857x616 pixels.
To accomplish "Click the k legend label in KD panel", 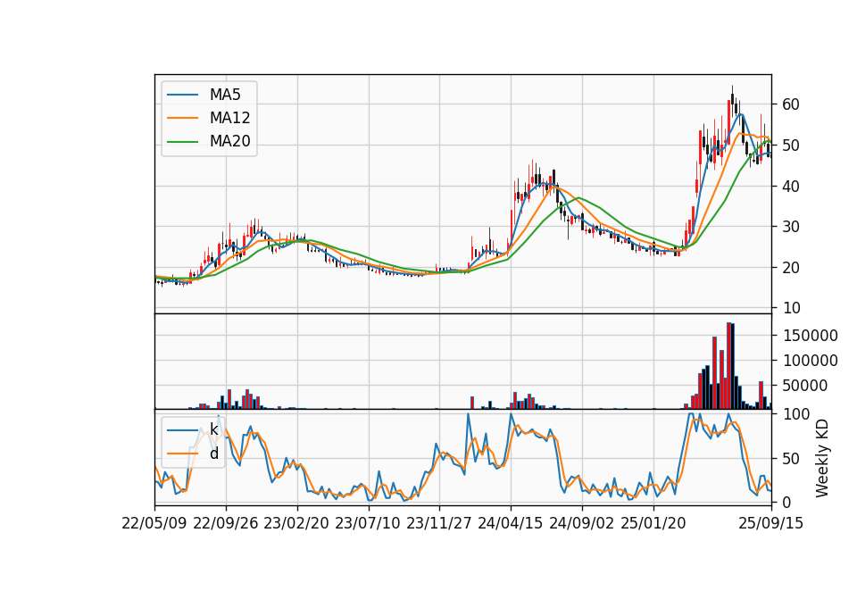I will coord(213,429).
